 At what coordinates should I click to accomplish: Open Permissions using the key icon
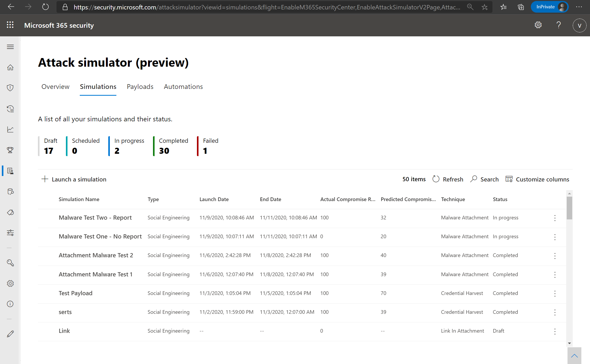[x=10, y=263]
